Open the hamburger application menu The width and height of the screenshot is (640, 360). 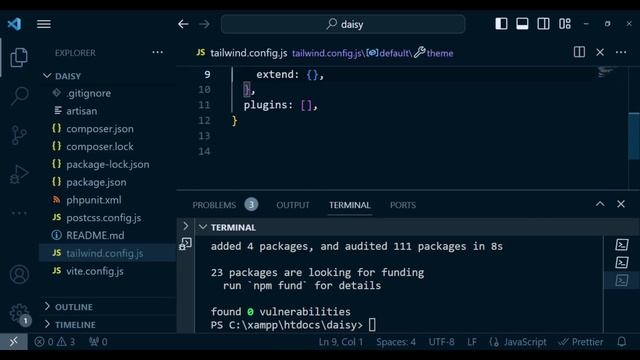point(44,24)
